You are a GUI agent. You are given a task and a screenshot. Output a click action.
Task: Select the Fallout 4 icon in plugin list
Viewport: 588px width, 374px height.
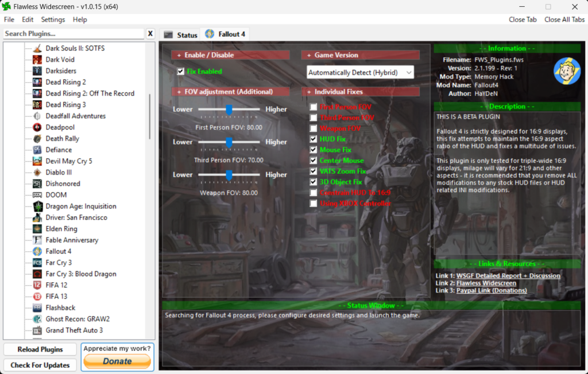(37, 251)
